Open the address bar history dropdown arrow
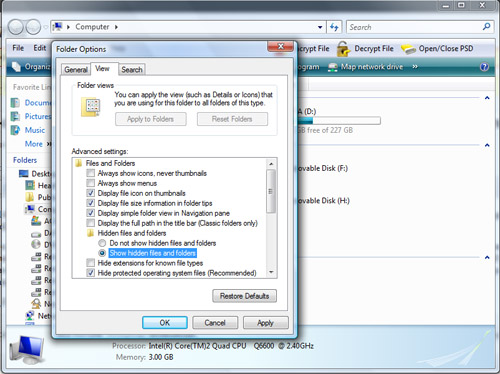 [x=320, y=27]
